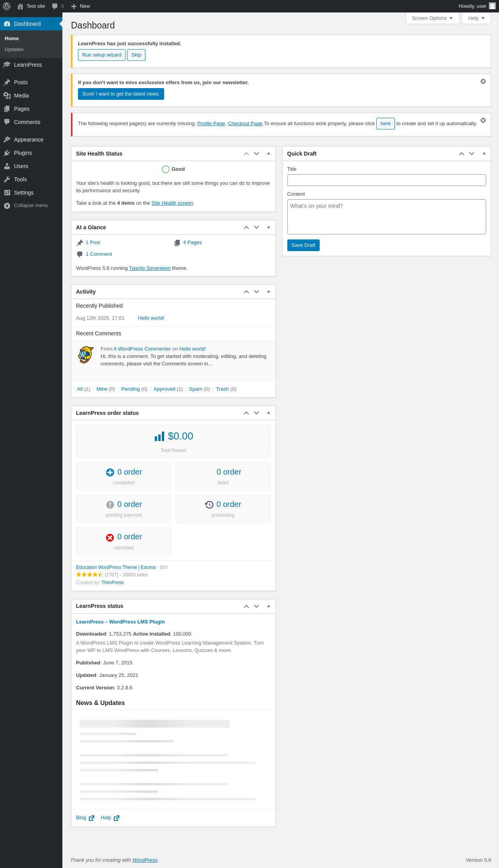The width and height of the screenshot is (499, 868).
Task: Move At a Glance panel down
Action: (x=257, y=227)
